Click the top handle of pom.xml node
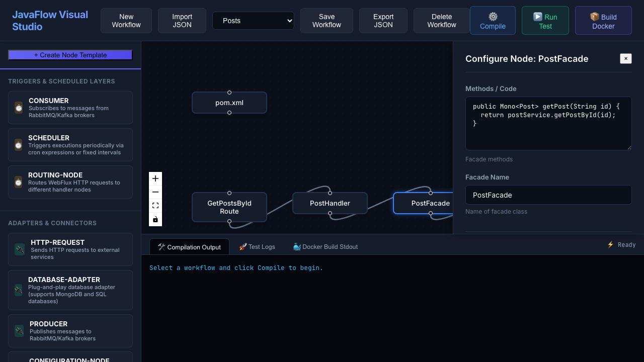This screenshot has height=362, width=644. (229, 93)
